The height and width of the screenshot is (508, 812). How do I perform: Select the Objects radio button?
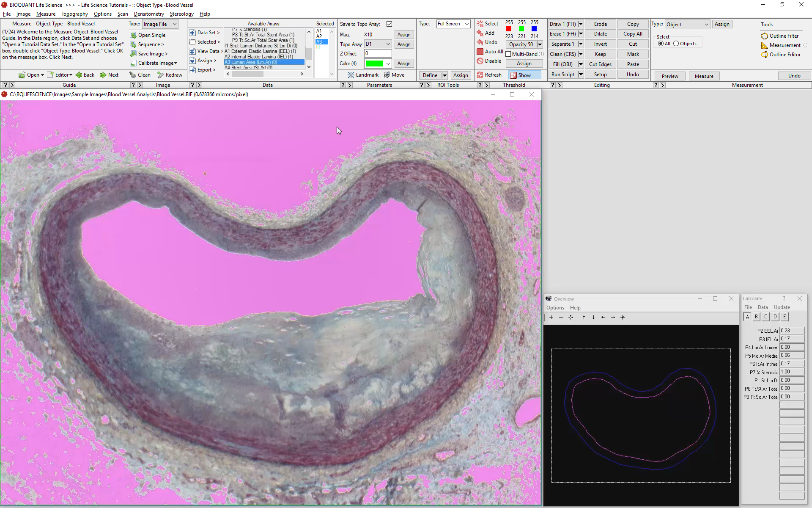pos(676,44)
